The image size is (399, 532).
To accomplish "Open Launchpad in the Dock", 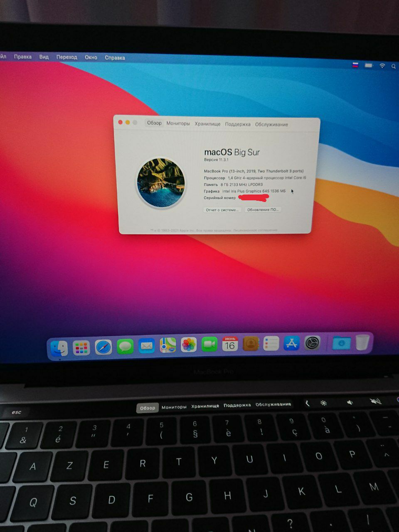I will 81,348.
